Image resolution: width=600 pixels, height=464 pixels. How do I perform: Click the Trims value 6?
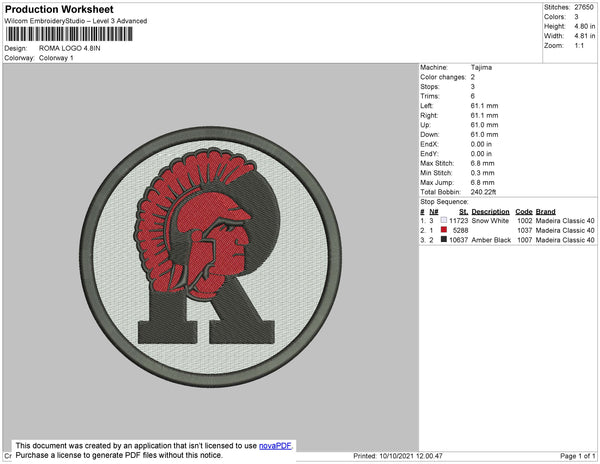(473, 96)
